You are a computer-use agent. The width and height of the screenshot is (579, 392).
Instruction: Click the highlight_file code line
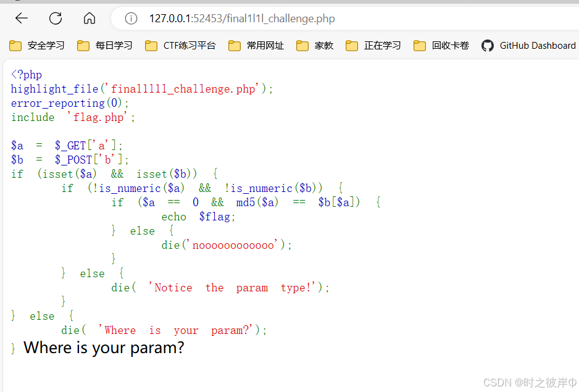142,89
